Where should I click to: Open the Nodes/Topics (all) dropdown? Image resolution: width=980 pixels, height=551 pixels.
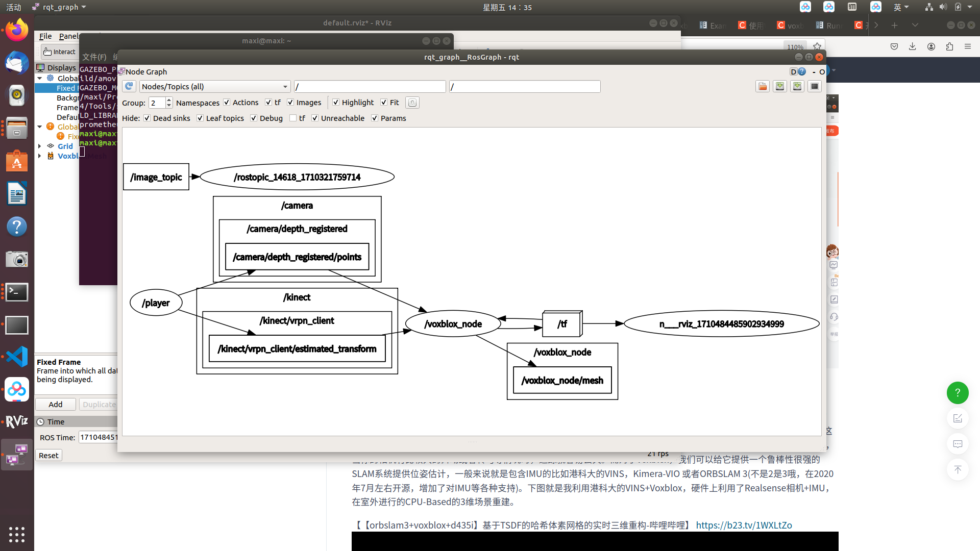[x=215, y=87]
